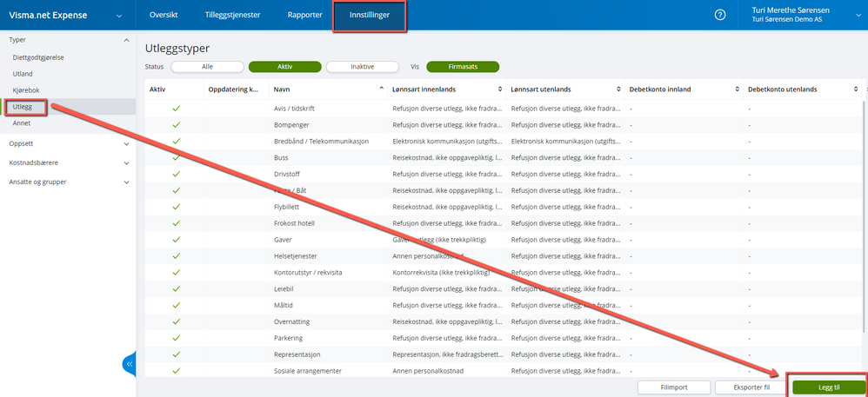Open the Innstillinger tab
The image size is (868, 397).
pos(370,15)
